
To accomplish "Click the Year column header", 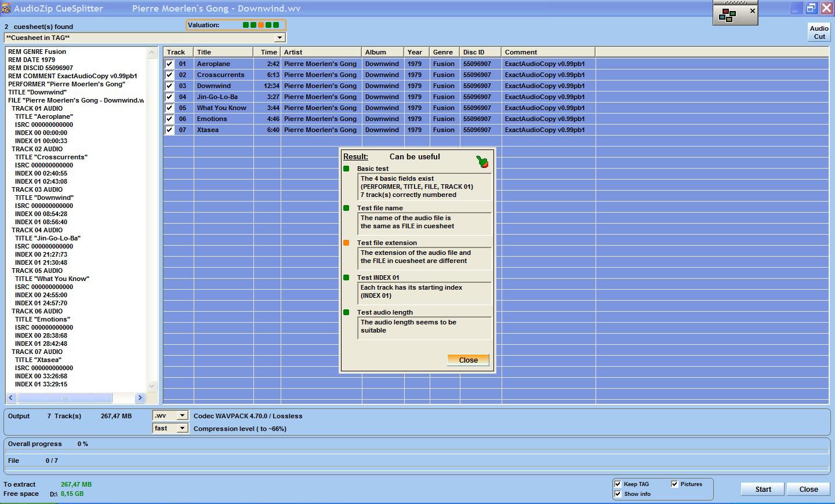I will point(417,52).
